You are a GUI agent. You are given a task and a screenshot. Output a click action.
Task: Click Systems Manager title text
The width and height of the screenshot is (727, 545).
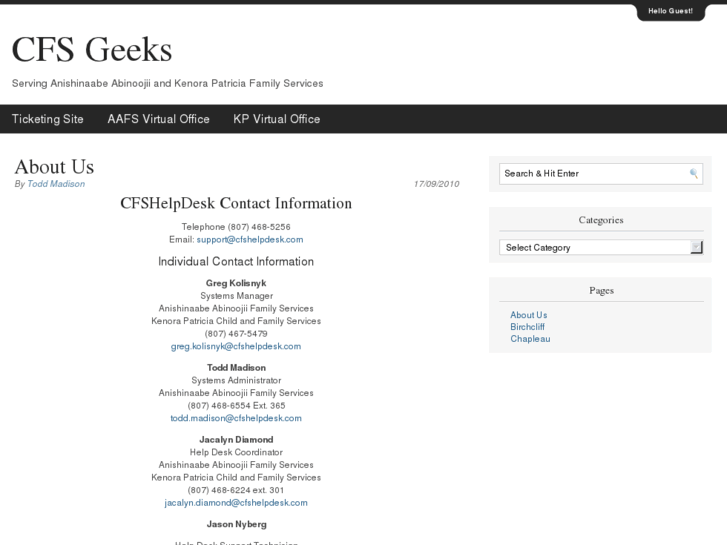click(236, 296)
